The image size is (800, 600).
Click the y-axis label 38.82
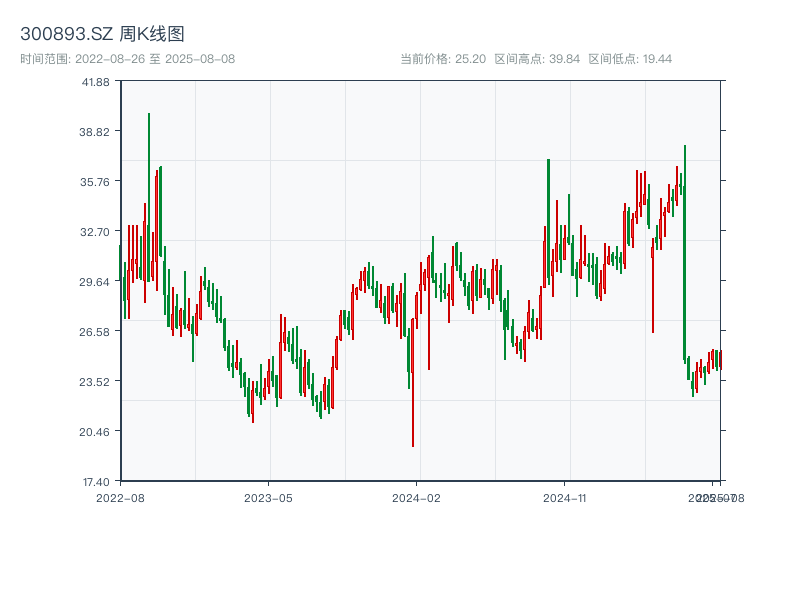point(94,132)
